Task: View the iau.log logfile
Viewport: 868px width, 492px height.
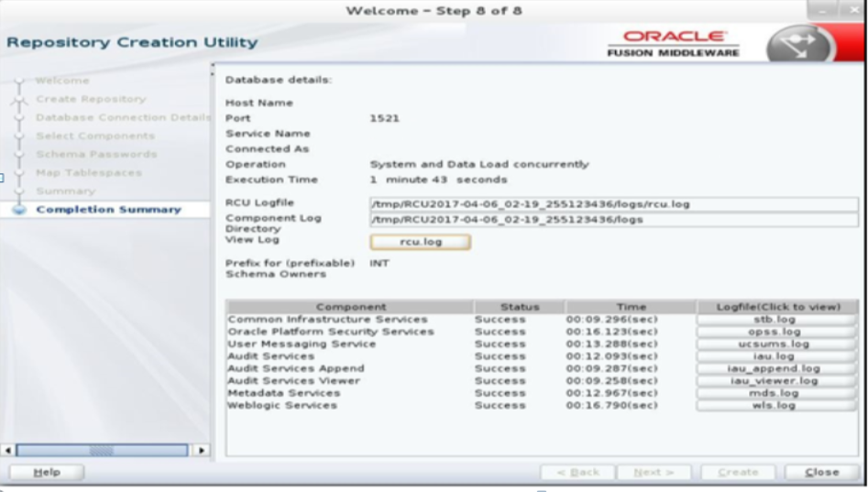Action: click(775, 356)
